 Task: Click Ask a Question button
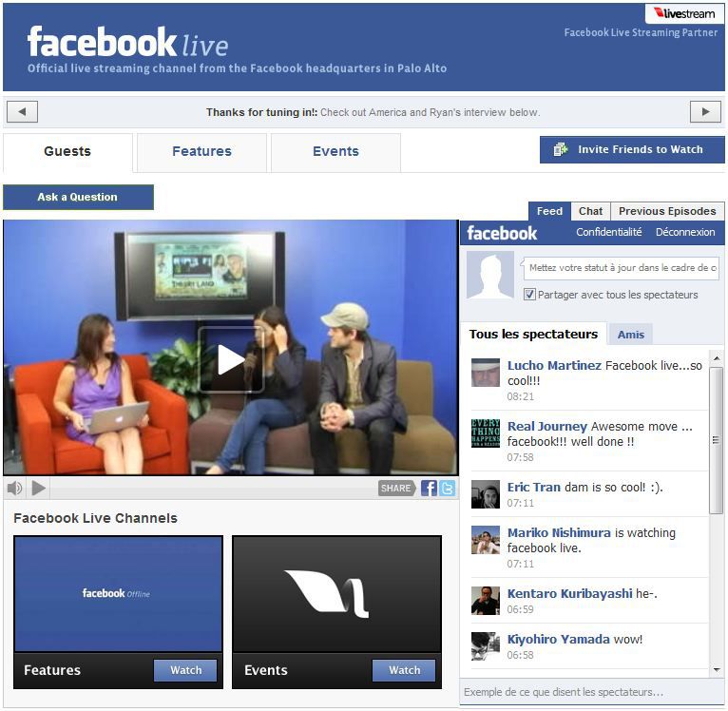tap(78, 197)
